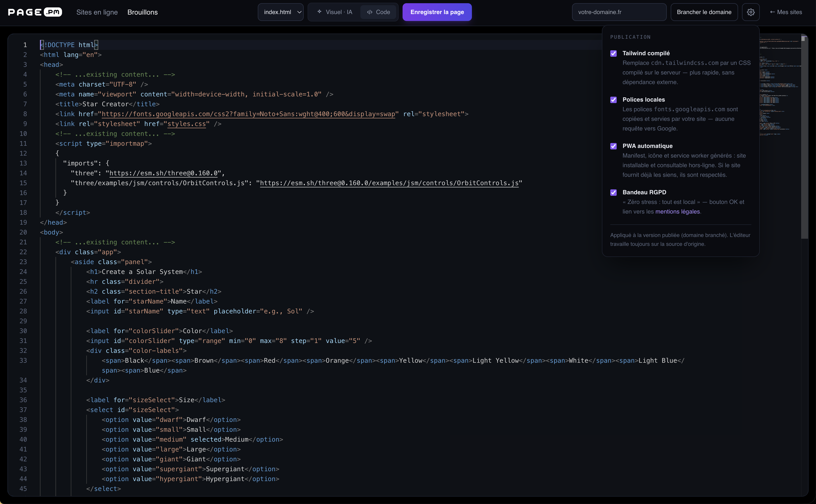The height and width of the screenshot is (504, 816).
Task: Open the settings gear icon
Action: (750, 12)
